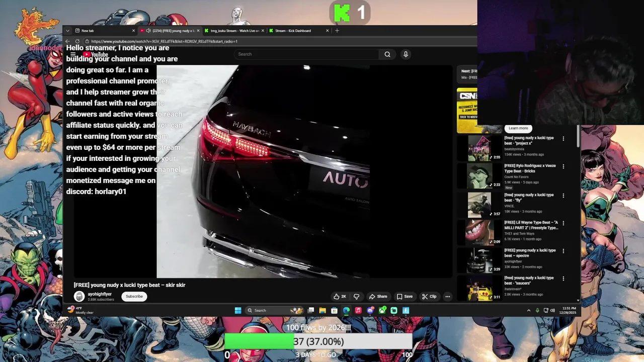Open ayohighflyer channel name link
The width and height of the screenshot is (644, 362).
(100, 294)
